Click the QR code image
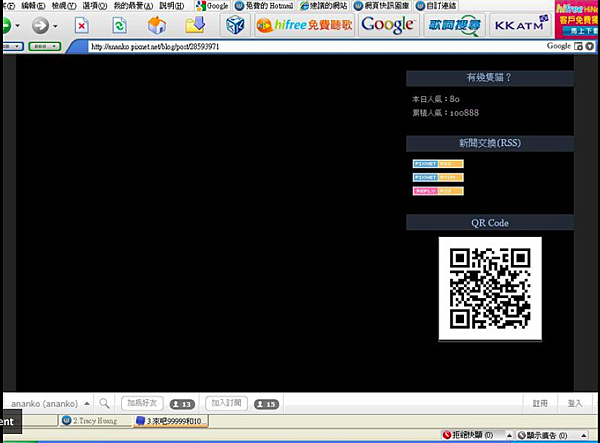The image size is (600, 443). click(x=490, y=288)
